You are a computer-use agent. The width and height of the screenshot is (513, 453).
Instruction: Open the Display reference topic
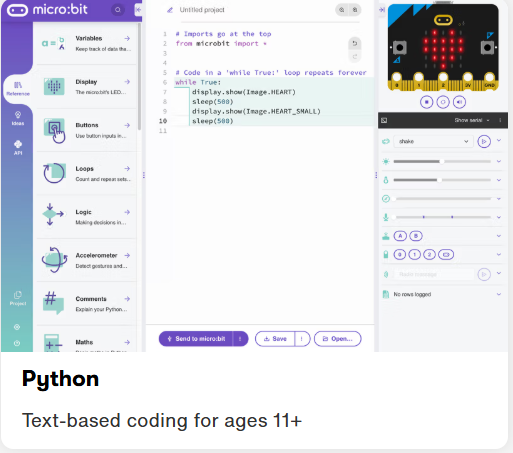[87, 87]
